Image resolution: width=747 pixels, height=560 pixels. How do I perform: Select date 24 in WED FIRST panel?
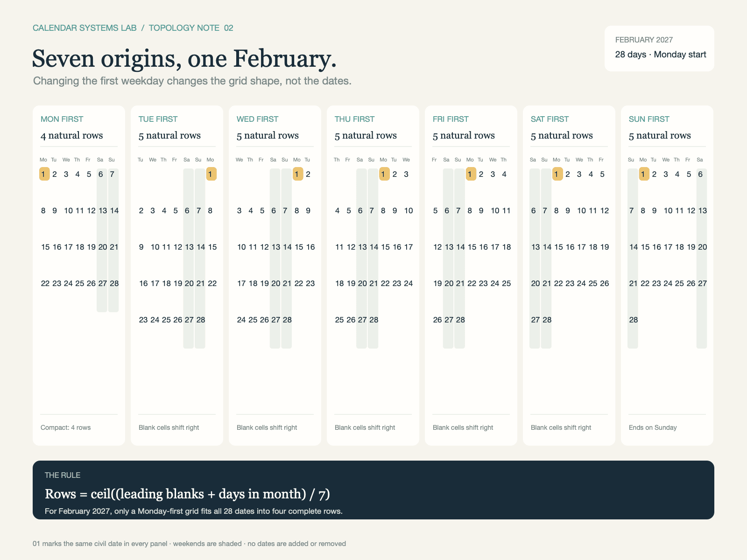(241, 320)
